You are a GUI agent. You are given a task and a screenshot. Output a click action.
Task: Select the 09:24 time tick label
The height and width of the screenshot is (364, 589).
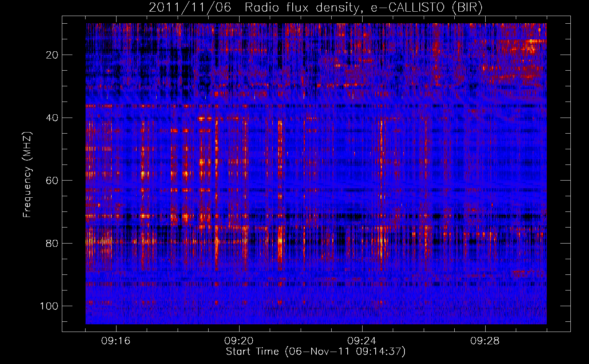click(x=362, y=341)
